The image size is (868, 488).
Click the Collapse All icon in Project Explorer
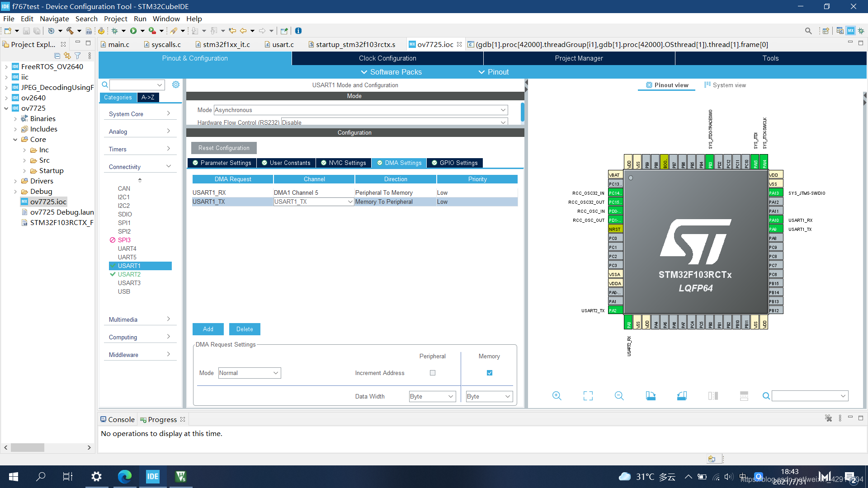pos(57,56)
